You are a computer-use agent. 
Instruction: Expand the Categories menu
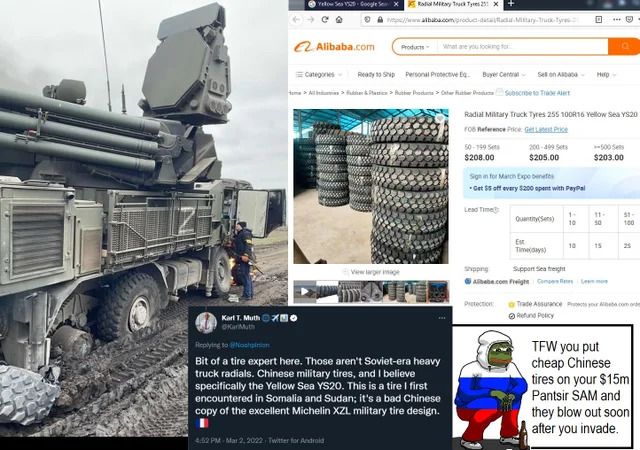[x=319, y=74]
